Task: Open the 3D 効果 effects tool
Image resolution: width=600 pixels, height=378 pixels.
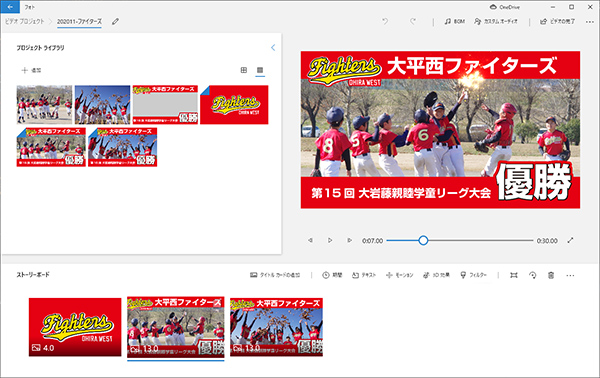Action: (436, 275)
